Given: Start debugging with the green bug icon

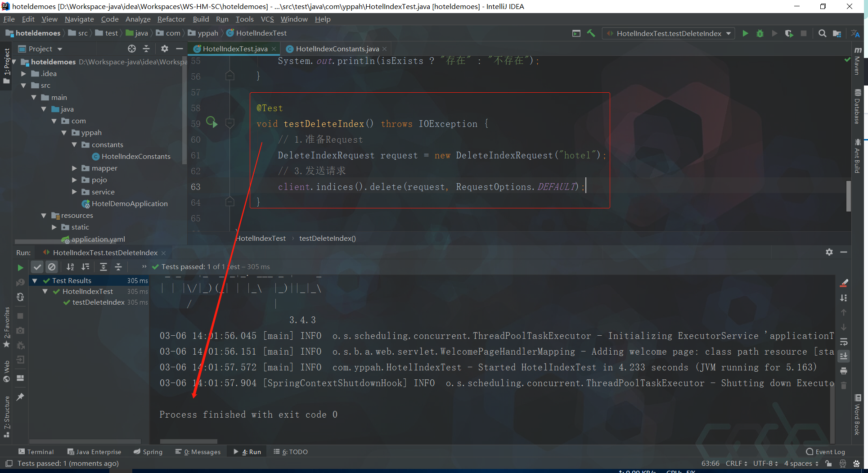Looking at the screenshot, I should pos(760,33).
